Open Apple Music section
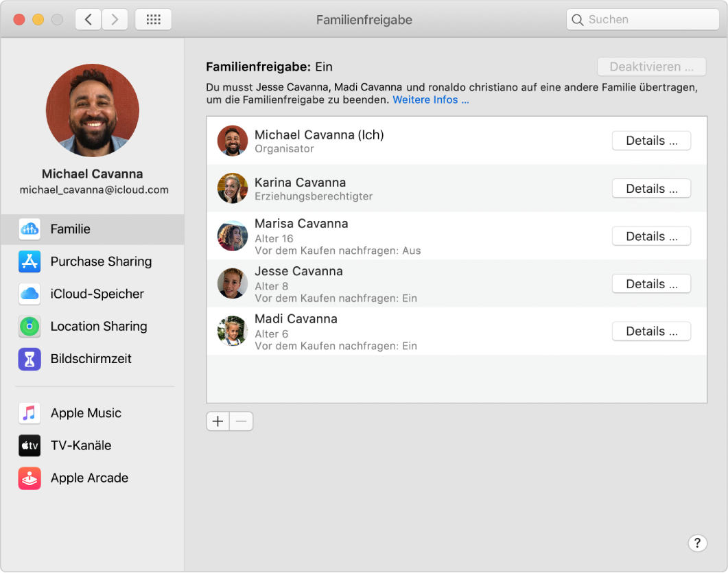 point(93,413)
